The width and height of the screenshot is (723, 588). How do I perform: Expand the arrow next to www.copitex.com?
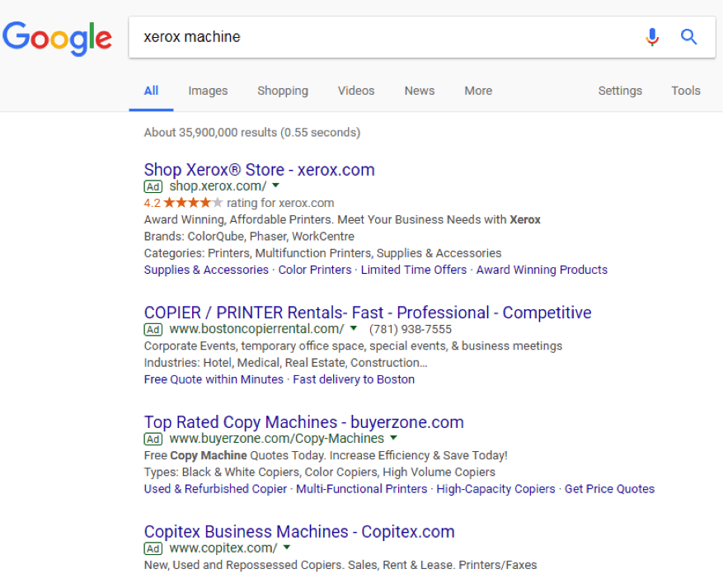[287, 547]
